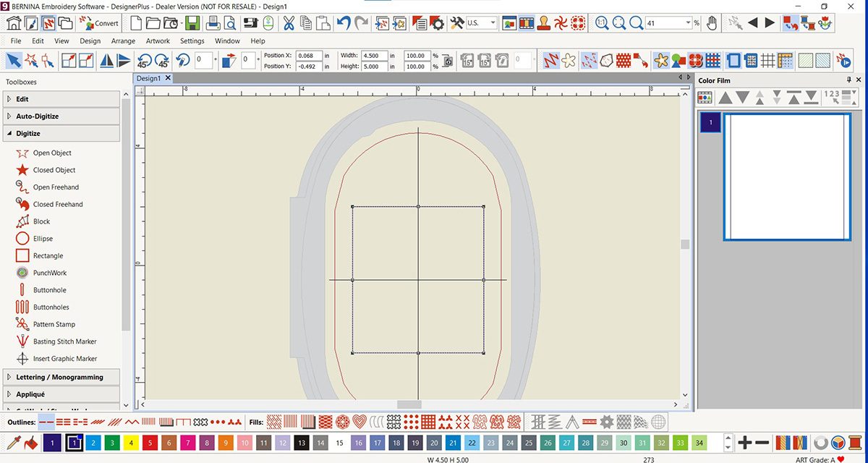868x463 pixels.
Task: Copy the selected object
Action: 306,23
